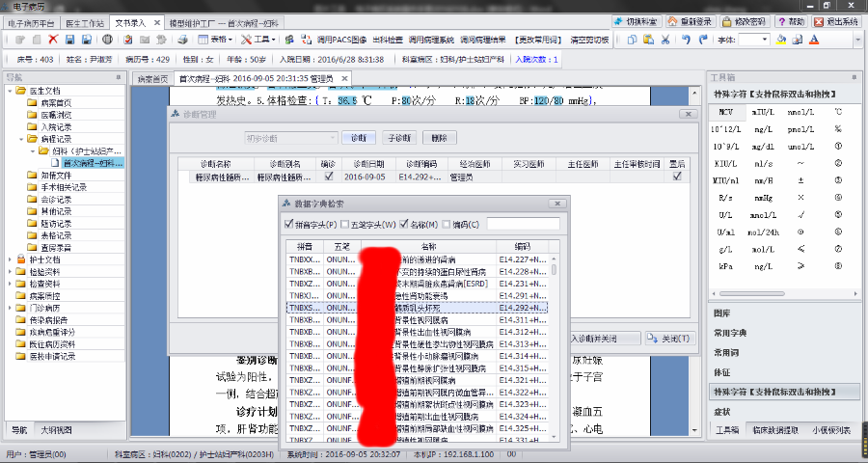Toggle the 名称(M) checkbox
868x463 pixels.
point(403,225)
